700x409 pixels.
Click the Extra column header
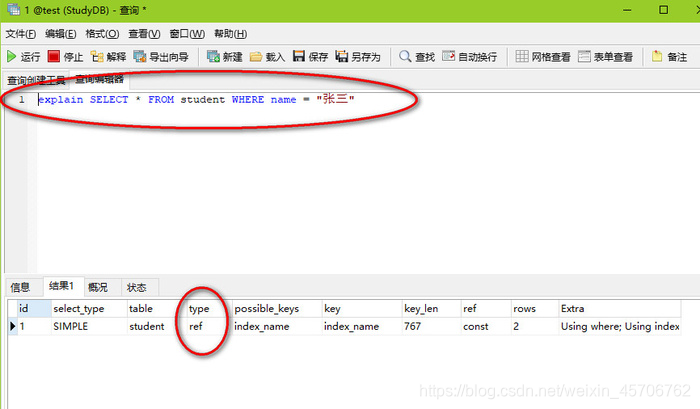[x=620, y=309]
